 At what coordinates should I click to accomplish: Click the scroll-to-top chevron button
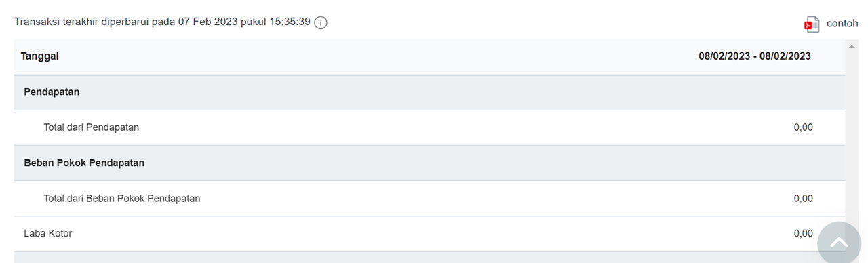point(840,242)
